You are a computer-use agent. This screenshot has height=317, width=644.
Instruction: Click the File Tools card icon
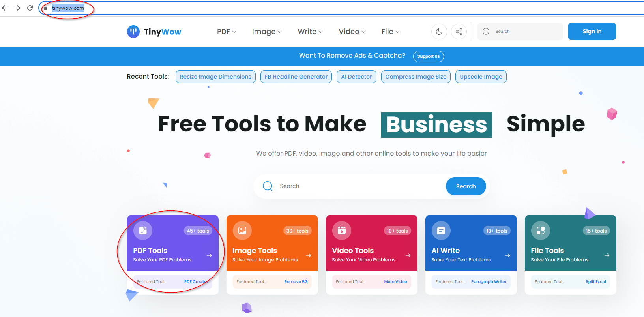pyautogui.click(x=541, y=231)
